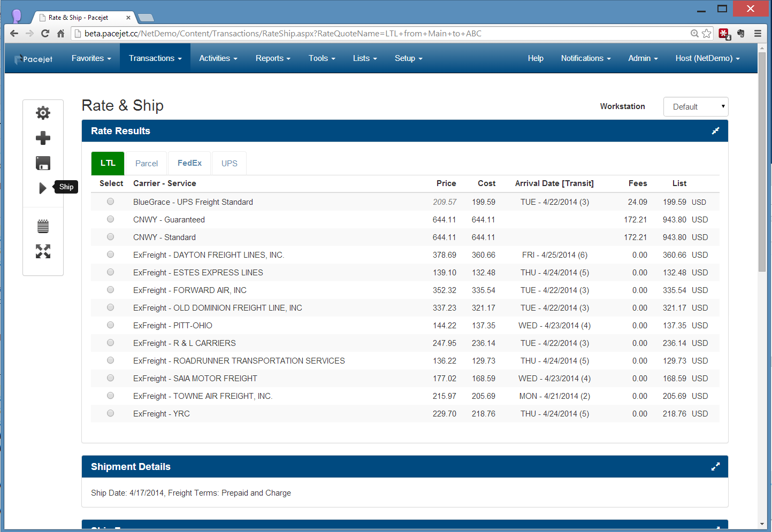Image resolution: width=772 pixels, height=532 pixels.
Task: Click the plus icon in left sidebar
Action: pos(43,138)
